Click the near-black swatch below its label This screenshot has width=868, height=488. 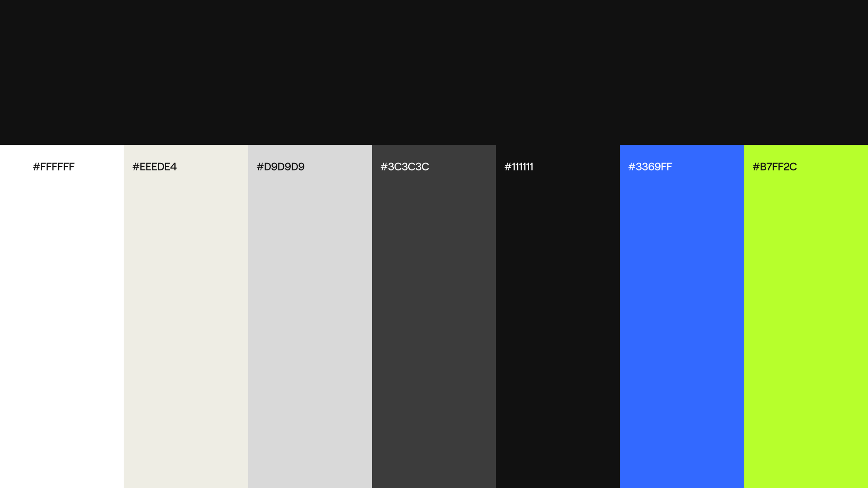[558, 312]
